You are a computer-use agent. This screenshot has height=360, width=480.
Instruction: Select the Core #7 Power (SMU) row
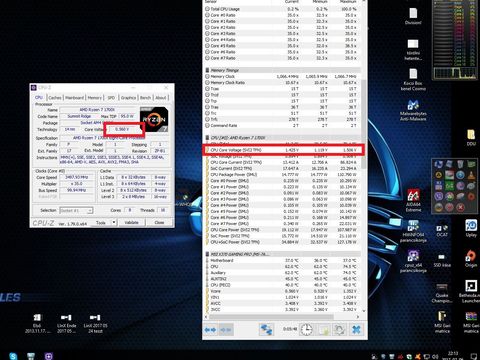(282, 224)
